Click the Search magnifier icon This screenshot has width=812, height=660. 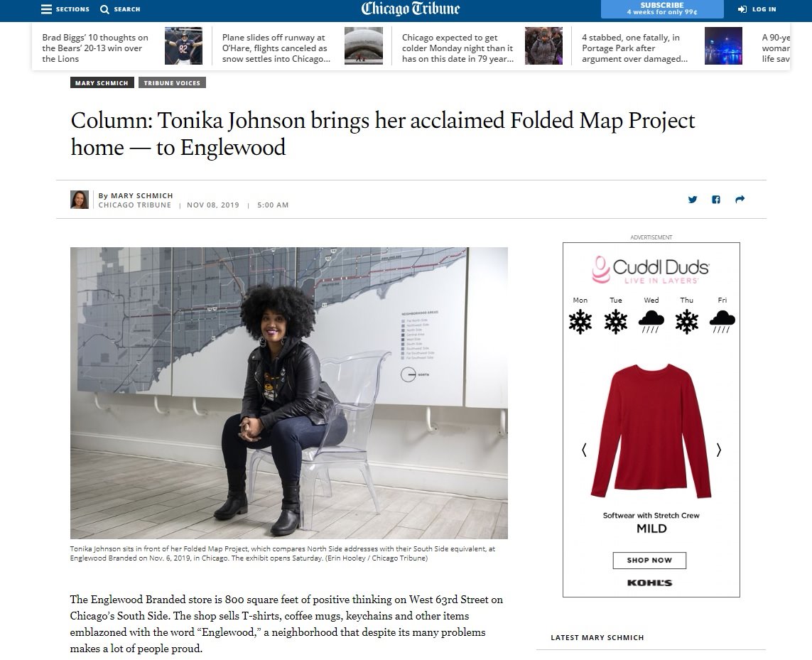(104, 9)
